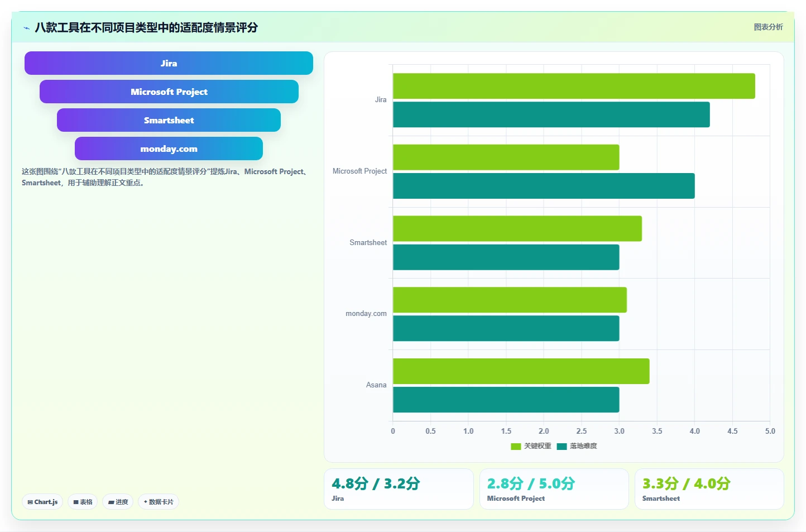The width and height of the screenshot is (806, 532).
Task: Click Asana's light green bar
Action: click(x=521, y=371)
